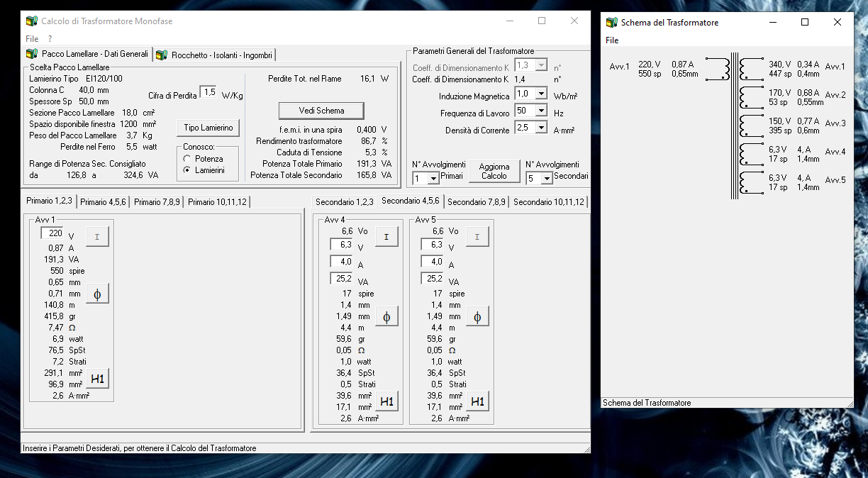Image resolution: width=868 pixels, height=478 pixels.
Task: Click the phi button in Avv 1 panel
Action: click(97, 294)
